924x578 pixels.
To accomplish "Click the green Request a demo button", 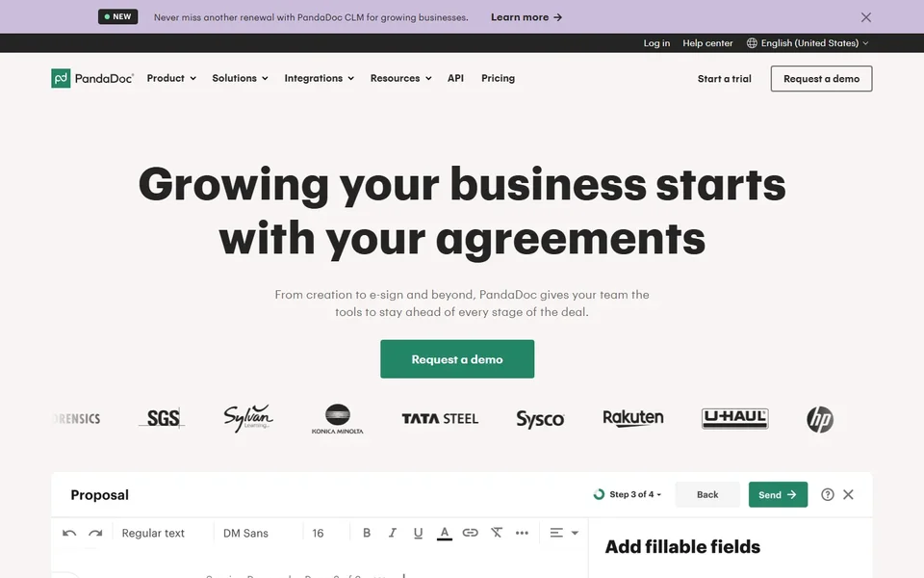I will coord(457,359).
